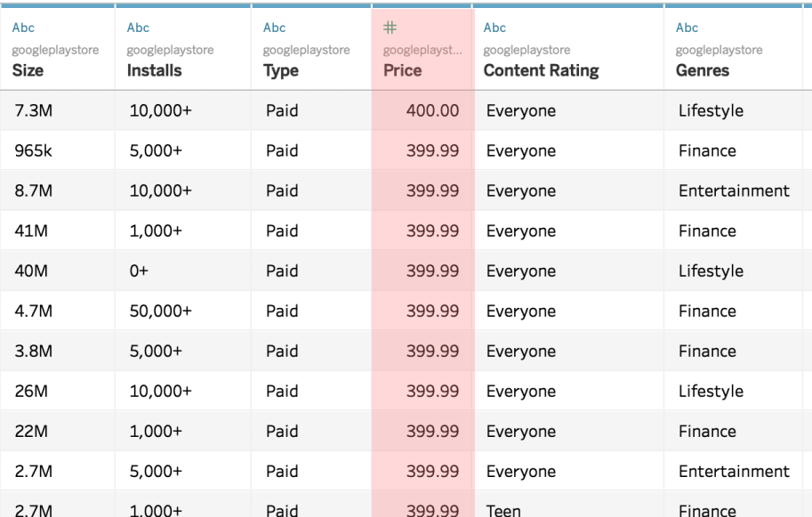Click the Abc data type icon above Installs
This screenshot has height=517, width=812.
(x=138, y=28)
